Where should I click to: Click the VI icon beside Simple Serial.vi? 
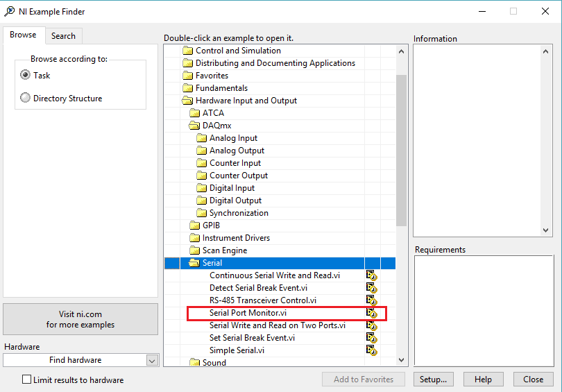(371, 350)
